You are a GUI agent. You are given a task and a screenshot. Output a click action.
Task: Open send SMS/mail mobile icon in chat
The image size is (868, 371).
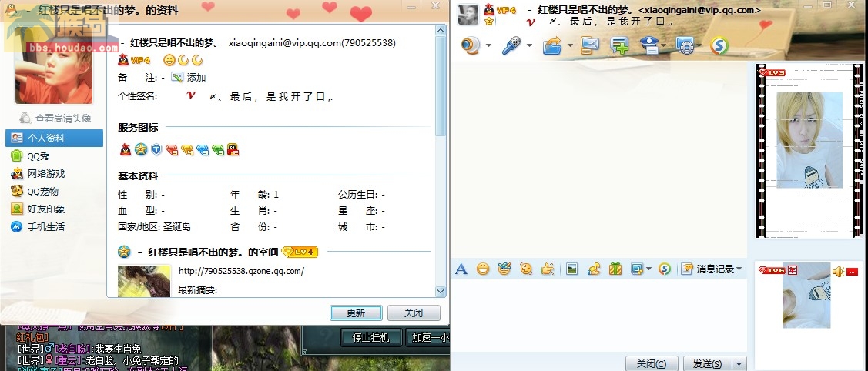[x=590, y=45]
